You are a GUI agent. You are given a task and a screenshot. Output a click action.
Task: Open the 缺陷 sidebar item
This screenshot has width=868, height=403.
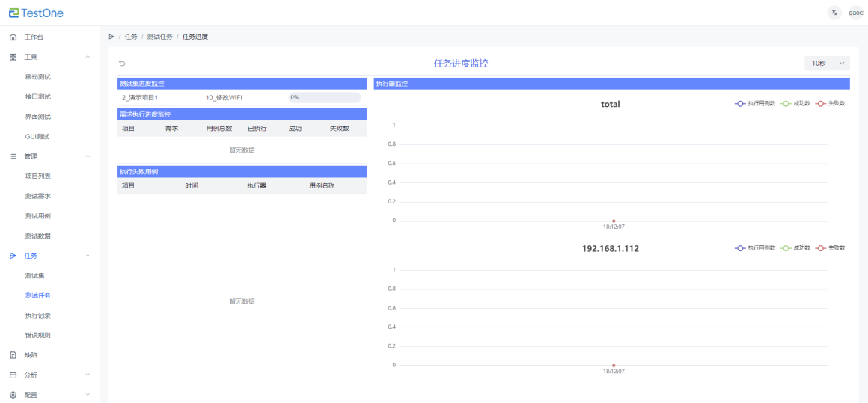click(x=31, y=355)
